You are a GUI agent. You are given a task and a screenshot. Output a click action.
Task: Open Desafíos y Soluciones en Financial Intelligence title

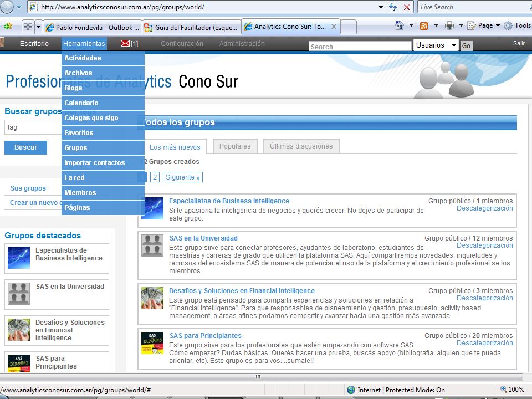(242, 291)
